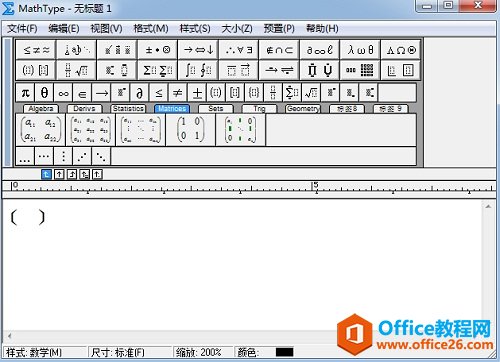Insert the diagonal matrix template with zeros
Viewport: 500px width, 362px height.
pos(241,130)
